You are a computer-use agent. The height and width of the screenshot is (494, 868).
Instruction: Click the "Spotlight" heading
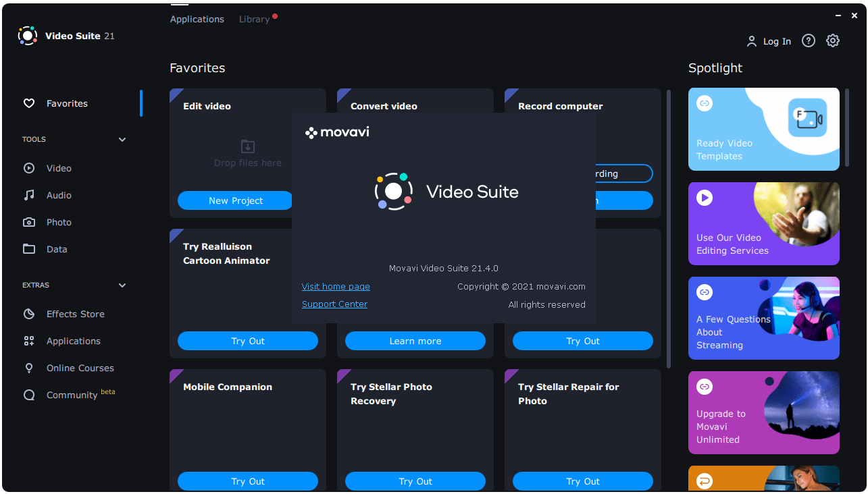pos(715,68)
